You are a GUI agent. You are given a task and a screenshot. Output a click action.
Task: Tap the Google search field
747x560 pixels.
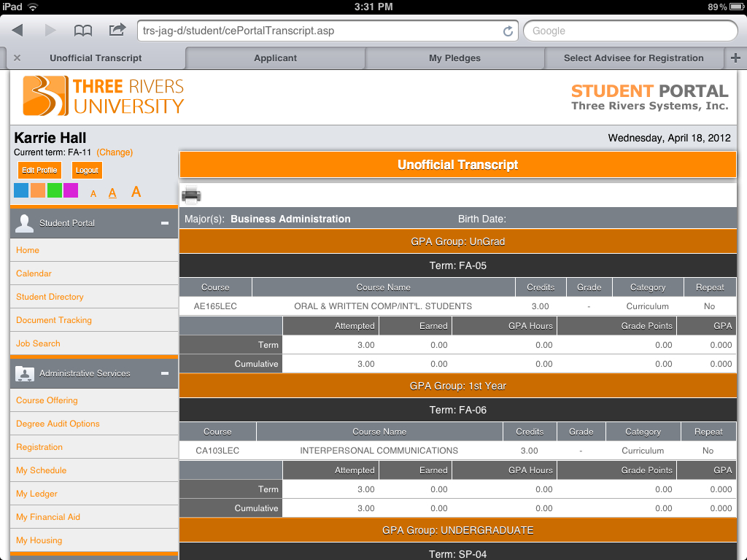click(x=630, y=31)
